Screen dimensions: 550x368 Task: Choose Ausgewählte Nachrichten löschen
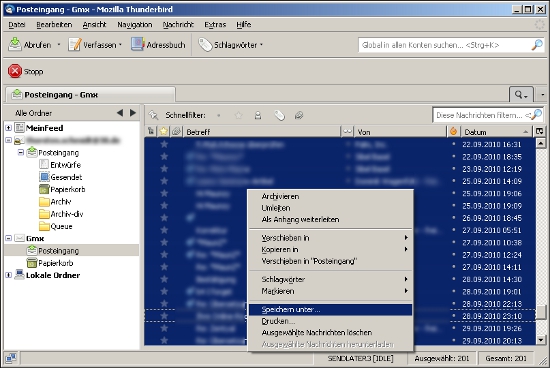[x=330, y=333]
